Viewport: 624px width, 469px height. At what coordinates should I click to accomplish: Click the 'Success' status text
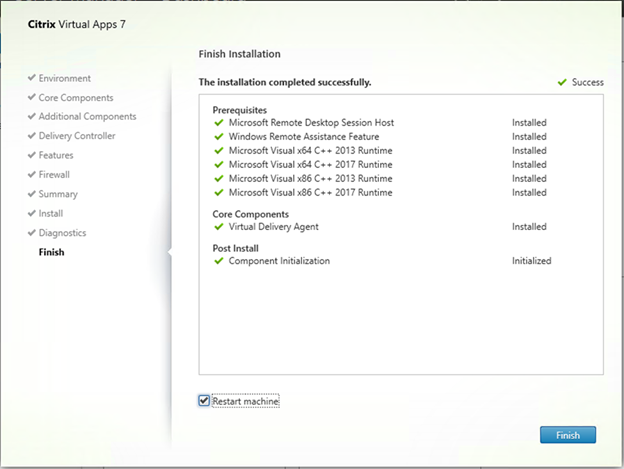pyautogui.click(x=587, y=82)
